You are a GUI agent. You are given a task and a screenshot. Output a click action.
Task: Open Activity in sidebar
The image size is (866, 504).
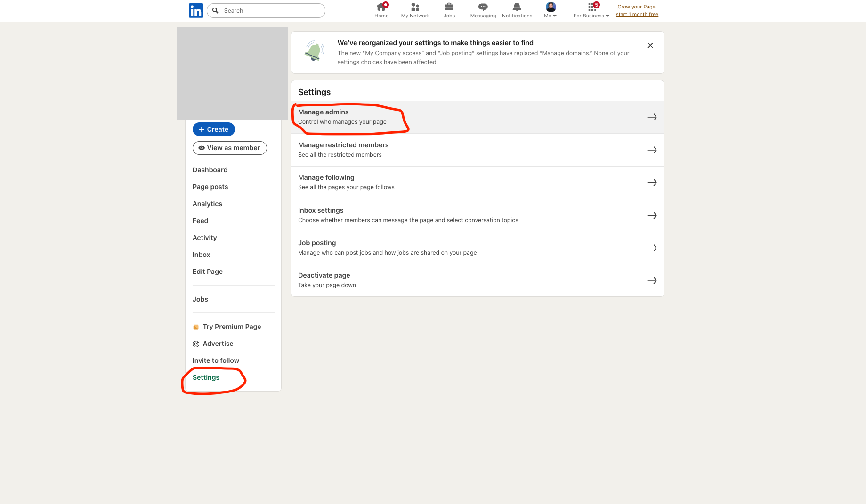point(204,238)
